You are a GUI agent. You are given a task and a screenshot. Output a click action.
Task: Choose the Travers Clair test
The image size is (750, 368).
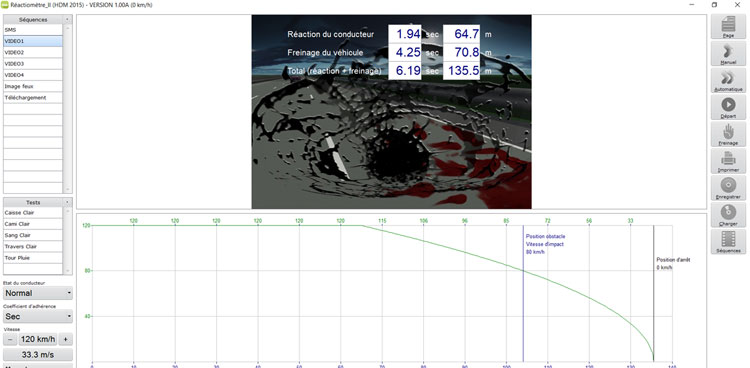(x=33, y=246)
